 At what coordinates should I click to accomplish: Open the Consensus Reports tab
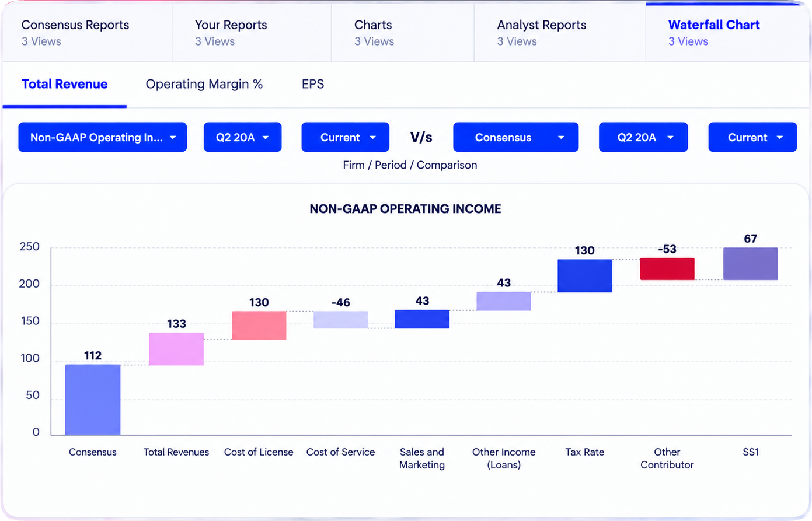[x=87, y=33]
